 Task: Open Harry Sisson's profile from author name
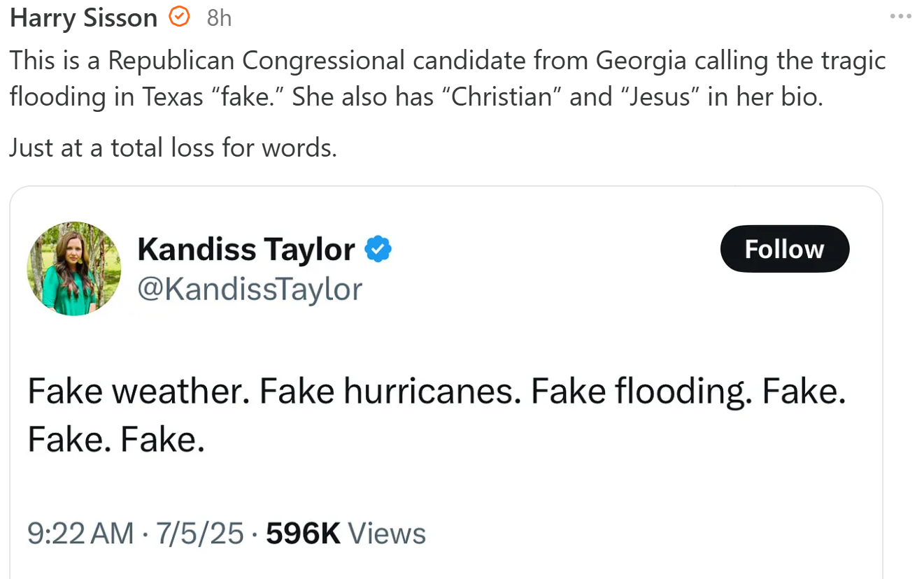pyautogui.click(x=83, y=18)
